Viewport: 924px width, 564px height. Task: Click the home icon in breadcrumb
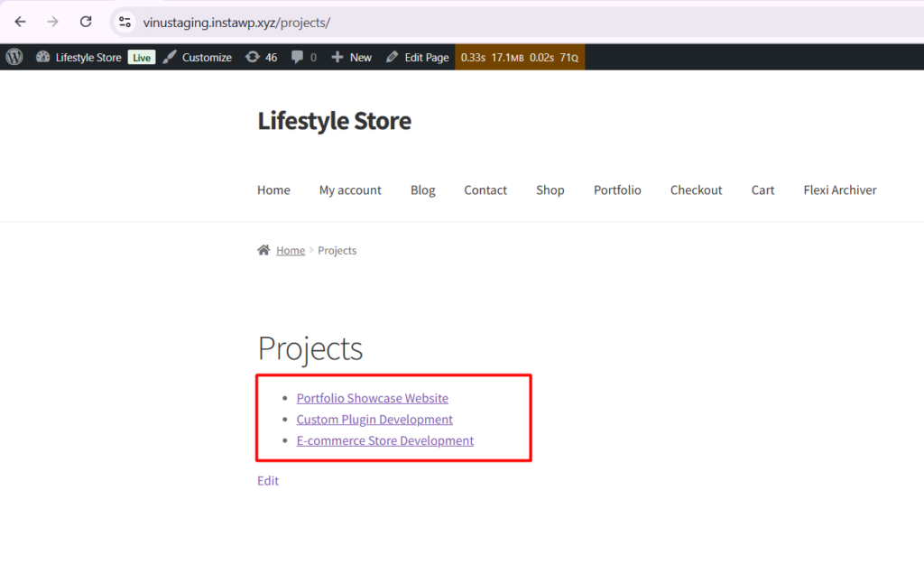[x=263, y=250]
